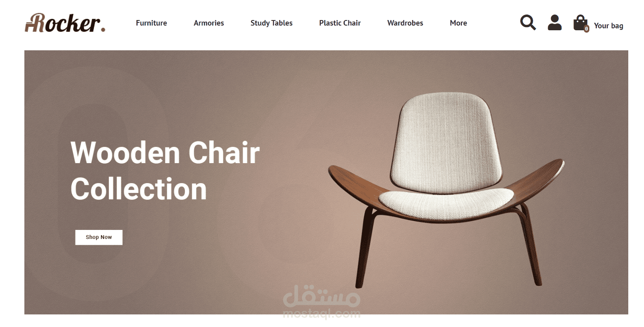Open the shopping bag icon
644x327 pixels.
(x=580, y=23)
